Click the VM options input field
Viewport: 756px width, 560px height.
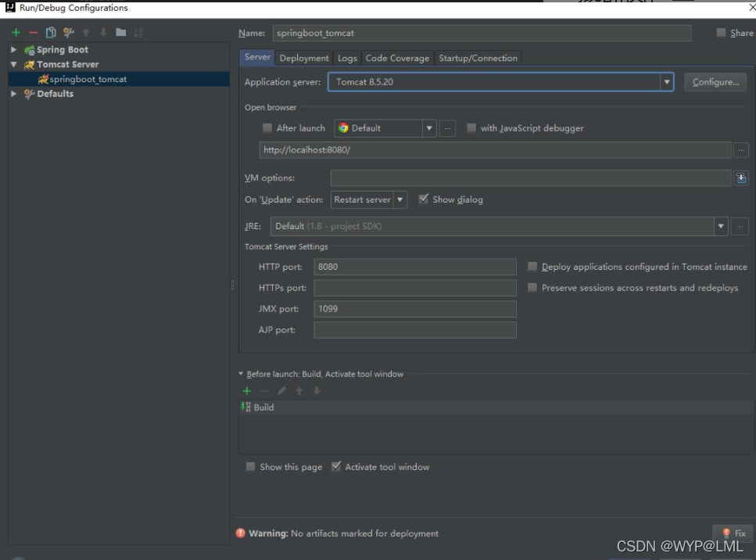click(x=531, y=178)
